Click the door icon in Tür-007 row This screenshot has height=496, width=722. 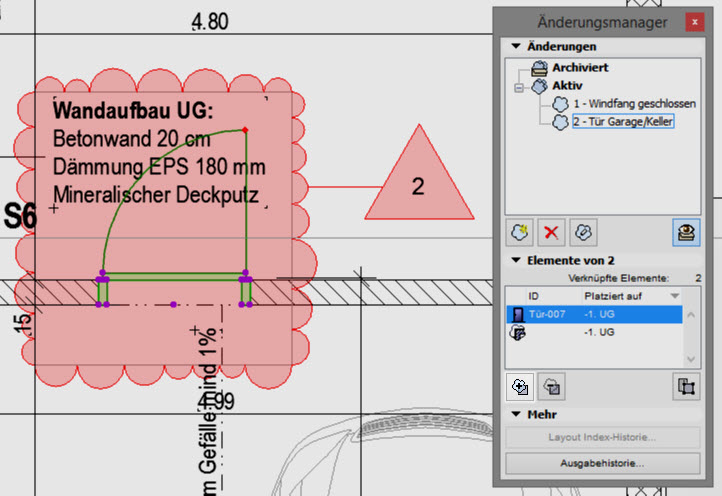[518, 315]
